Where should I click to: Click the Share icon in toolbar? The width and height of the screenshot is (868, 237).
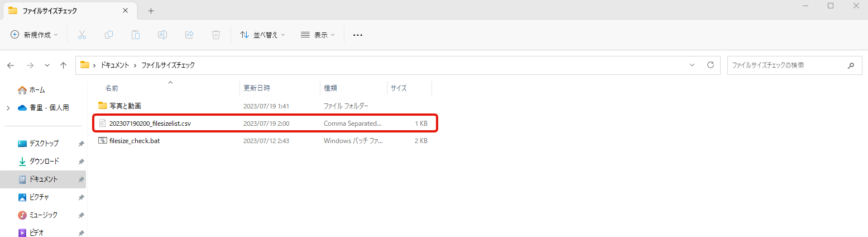coord(189,35)
